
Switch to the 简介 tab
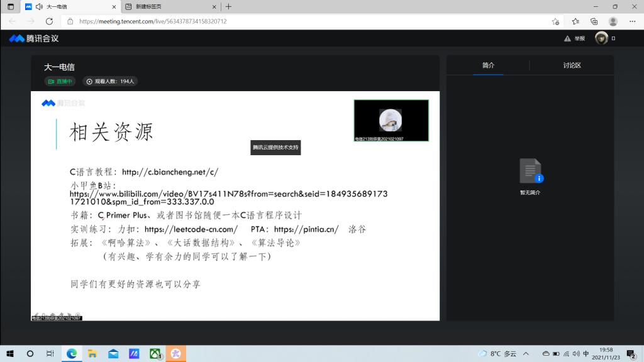488,65
